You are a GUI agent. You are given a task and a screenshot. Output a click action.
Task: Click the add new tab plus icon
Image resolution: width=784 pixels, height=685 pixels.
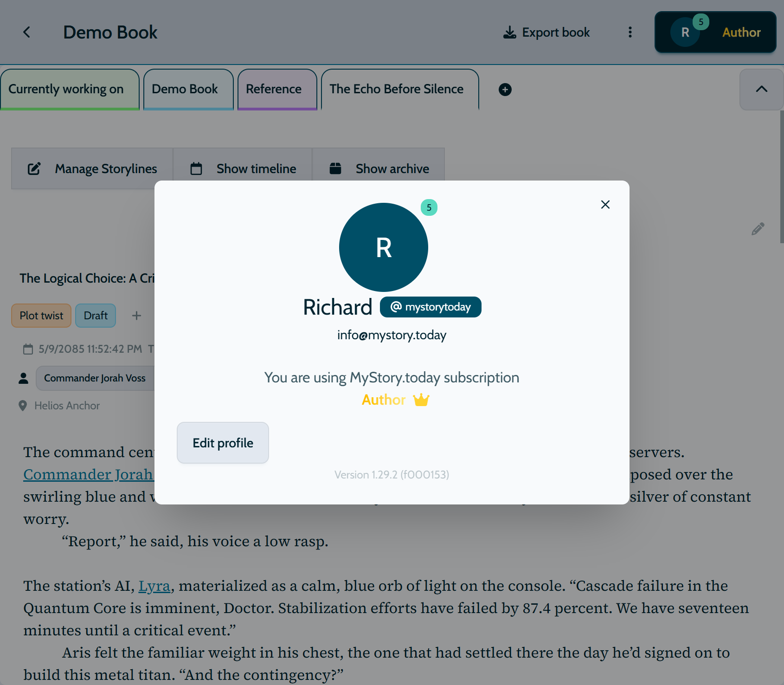pyautogui.click(x=505, y=90)
